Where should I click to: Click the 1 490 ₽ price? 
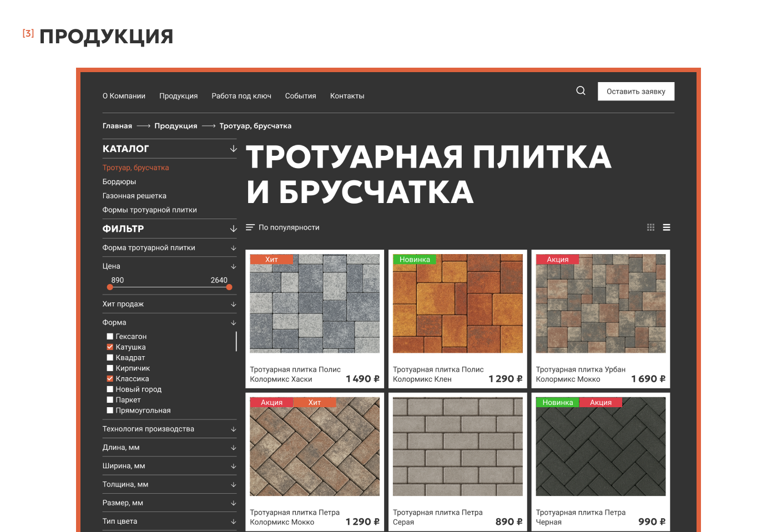[362, 379]
